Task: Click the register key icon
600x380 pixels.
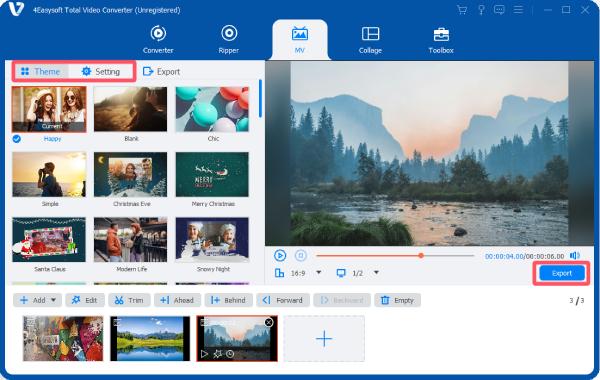Action: [x=481, y=10]
